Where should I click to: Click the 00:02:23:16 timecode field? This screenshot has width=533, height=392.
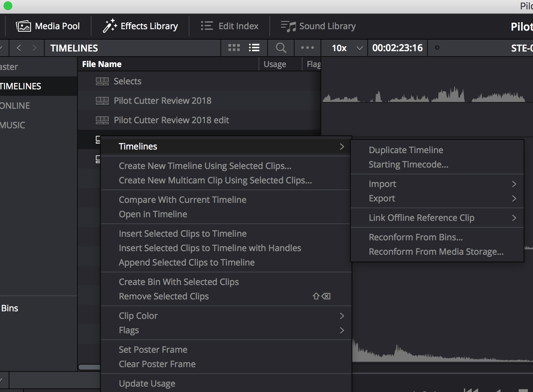coord(398,48)
